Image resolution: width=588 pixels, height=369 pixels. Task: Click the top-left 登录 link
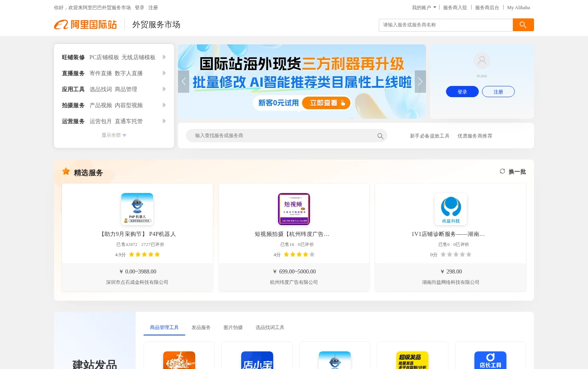coord(140,8)
